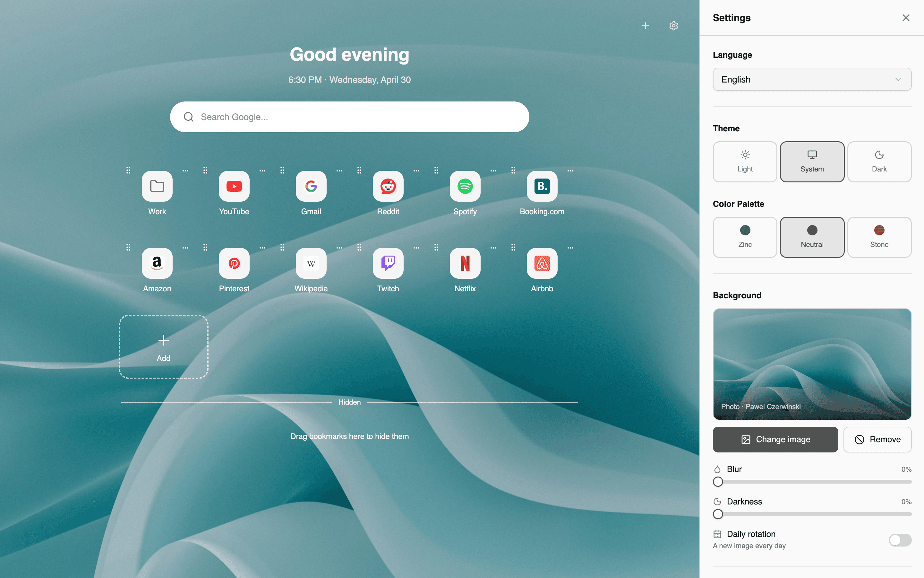The height and width of the screenshot is (578, 924).
Task: Click the drag handle beside Twitch
Action: [x=359, y=247]
